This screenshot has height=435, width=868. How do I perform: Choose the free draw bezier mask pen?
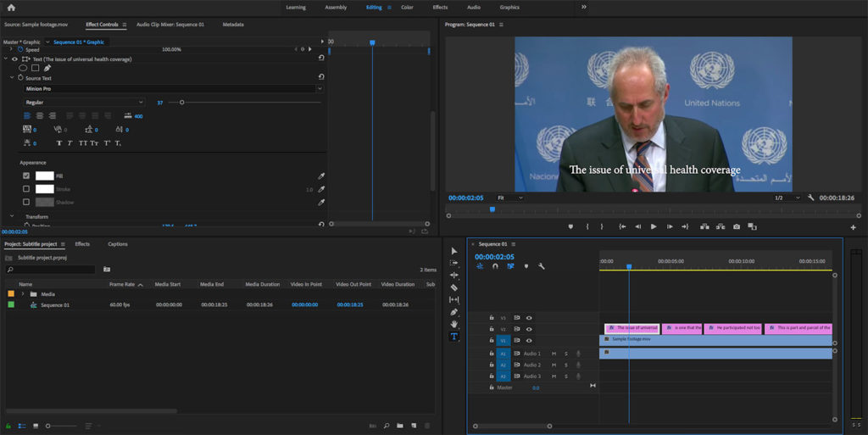(47, 68)
